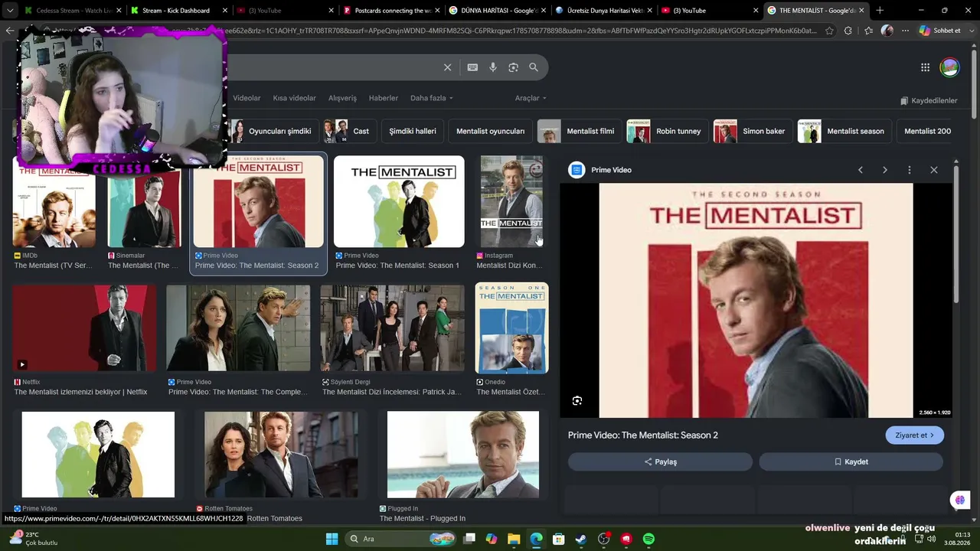
Task: Open the large Season 2 preview image
Action: tap(756, 301)
